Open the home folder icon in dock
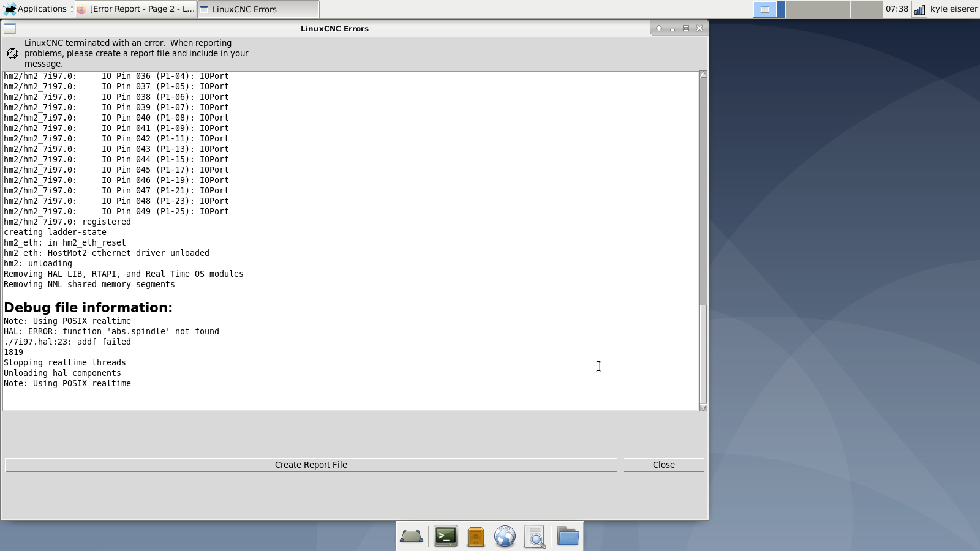 tap(568, 536)
